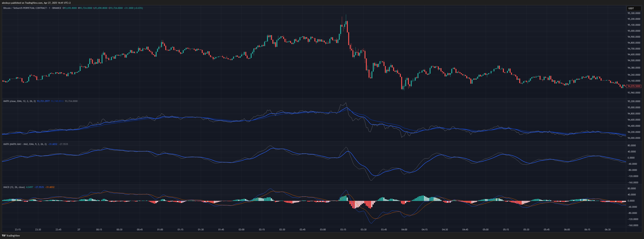Click the 05:00 time axis label

[485, 230]
